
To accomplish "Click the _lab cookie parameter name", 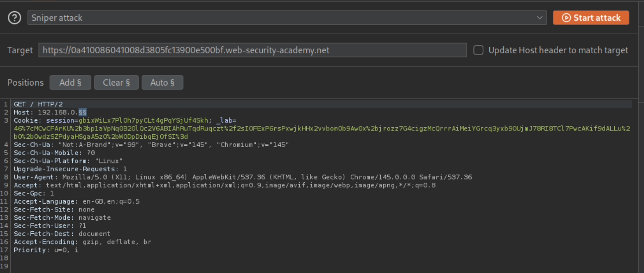I will 226,120.
